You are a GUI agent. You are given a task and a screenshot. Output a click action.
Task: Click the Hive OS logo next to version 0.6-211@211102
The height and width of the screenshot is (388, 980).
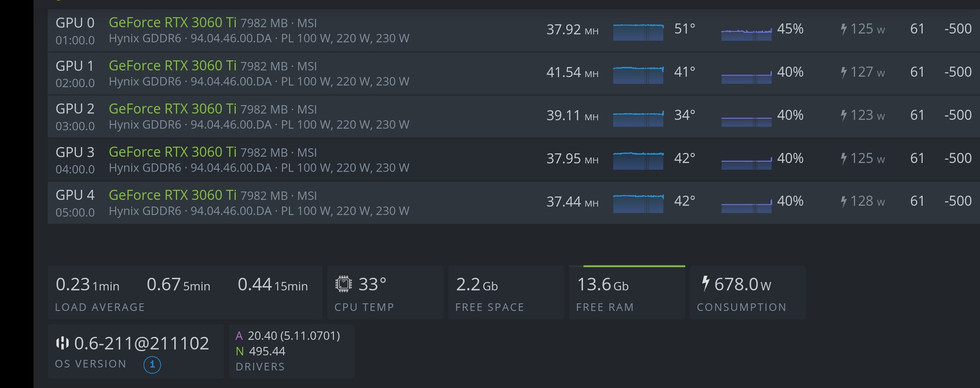(62, 343)
